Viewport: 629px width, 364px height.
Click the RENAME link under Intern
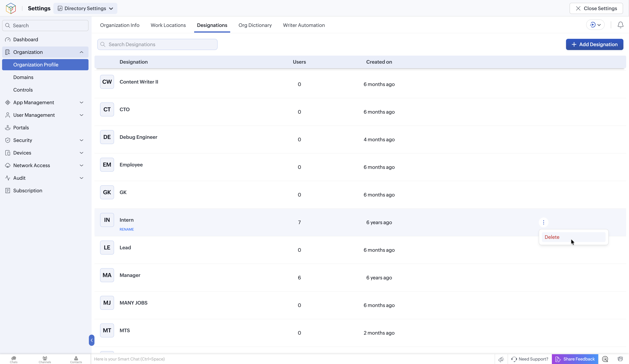pos(126,229)
